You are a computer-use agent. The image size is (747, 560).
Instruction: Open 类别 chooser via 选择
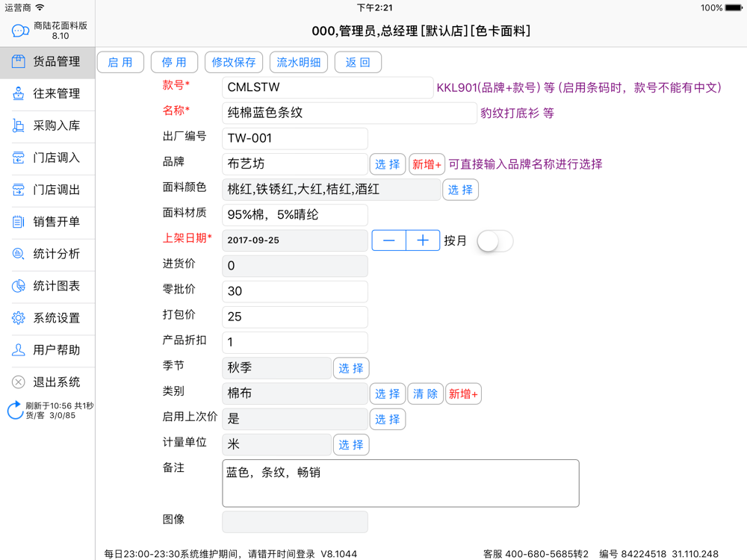tap(387, 393)
